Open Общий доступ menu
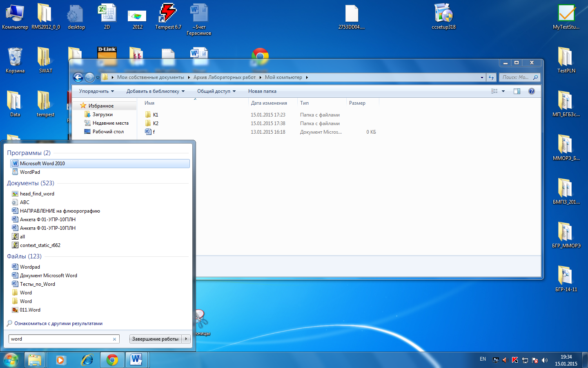The image size is (588, 368). [216, 91]
